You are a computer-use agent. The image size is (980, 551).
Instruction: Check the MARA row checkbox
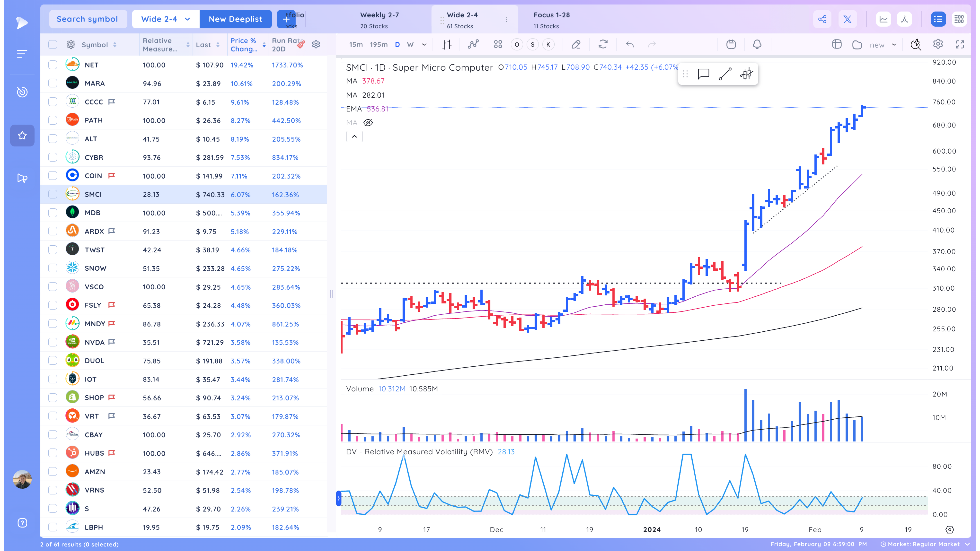pos(52,83)
